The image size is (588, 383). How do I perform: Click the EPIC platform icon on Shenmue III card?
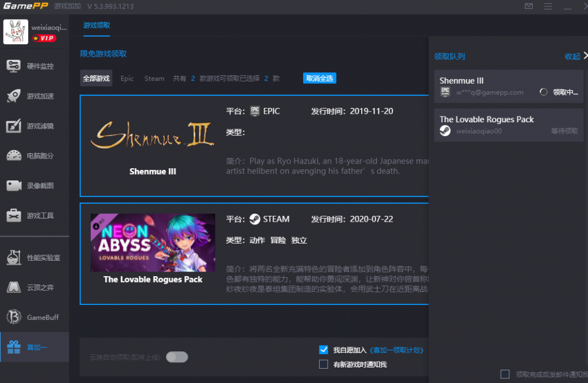[x=255, y=111]
